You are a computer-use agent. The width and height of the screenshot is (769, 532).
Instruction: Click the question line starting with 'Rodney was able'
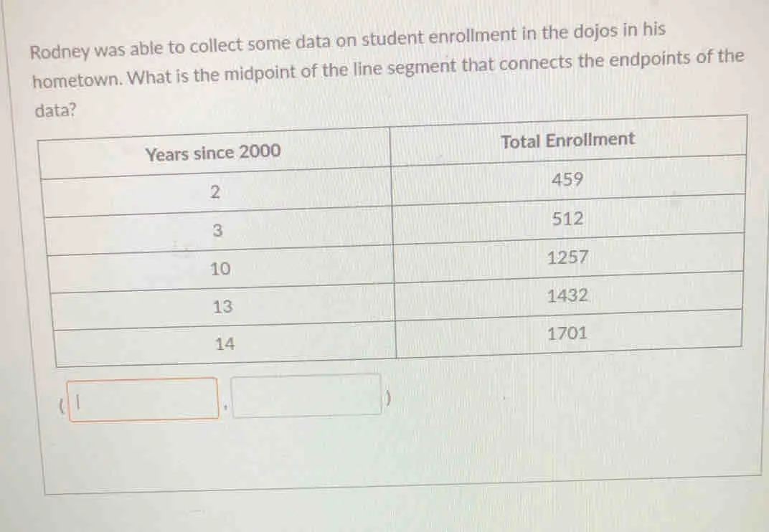(348, 41)
